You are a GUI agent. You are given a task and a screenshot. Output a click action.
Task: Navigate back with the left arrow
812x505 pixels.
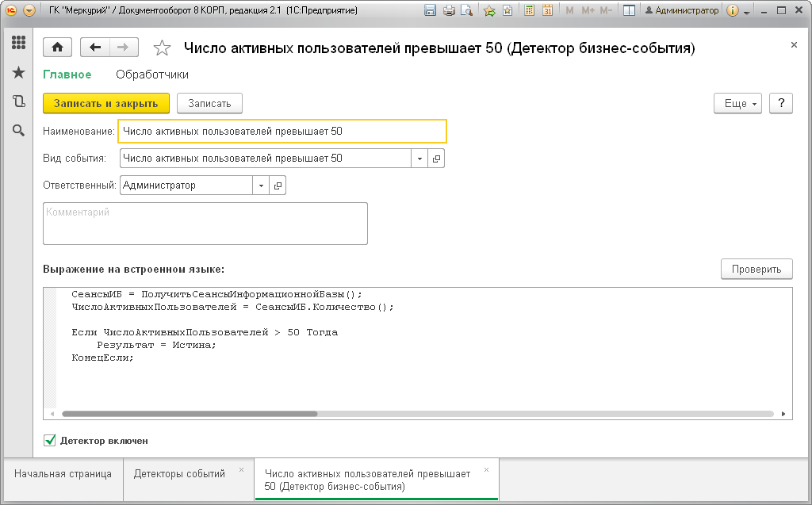[95, 48]
